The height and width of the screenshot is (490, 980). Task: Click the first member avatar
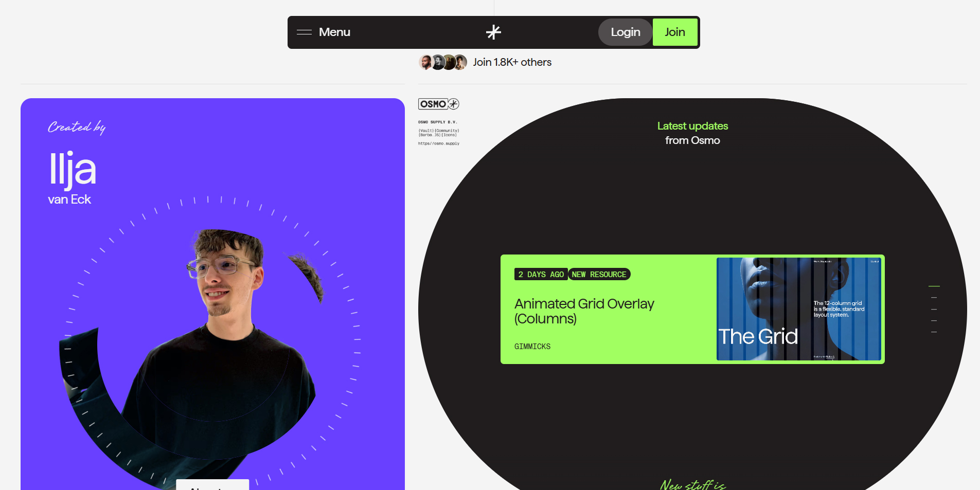(425, 62)
